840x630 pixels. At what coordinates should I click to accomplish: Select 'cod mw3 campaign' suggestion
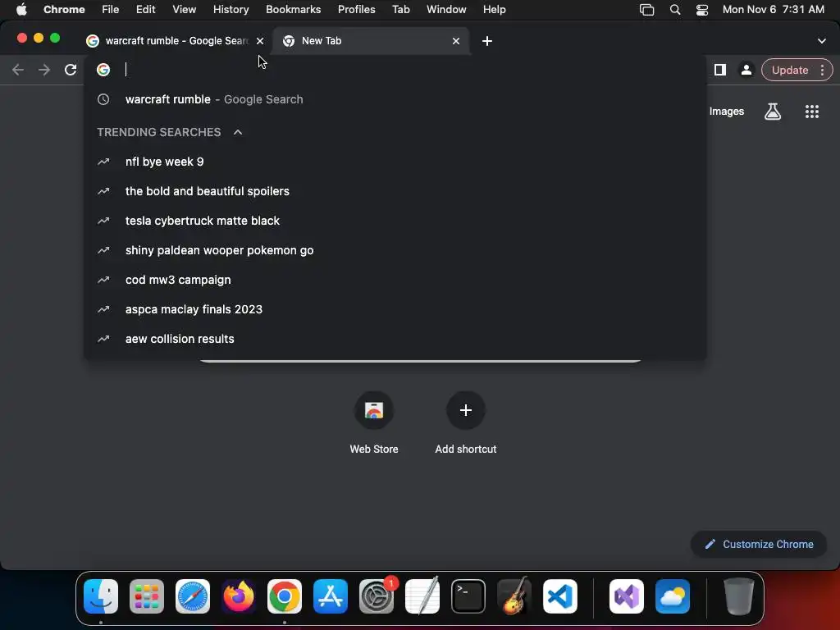pyautogui.click(x=395, y=280)
